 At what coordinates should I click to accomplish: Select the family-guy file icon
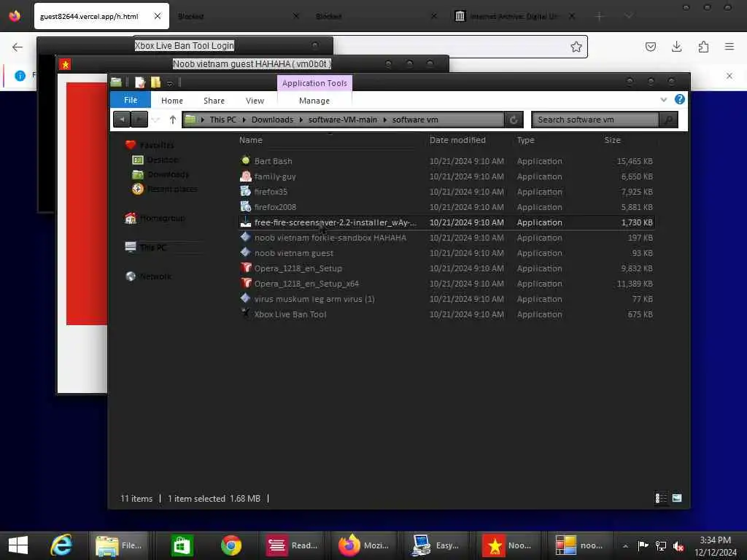point(245,176)
